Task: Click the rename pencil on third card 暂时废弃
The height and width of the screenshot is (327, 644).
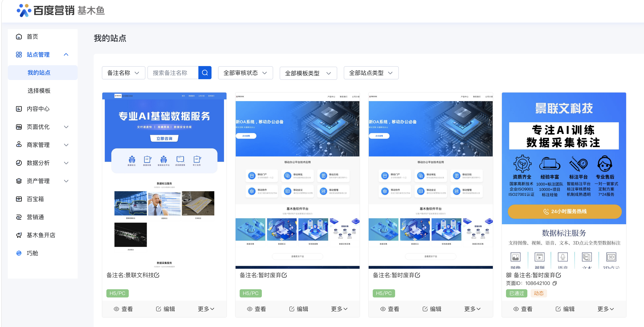Action: click(417, 275)
